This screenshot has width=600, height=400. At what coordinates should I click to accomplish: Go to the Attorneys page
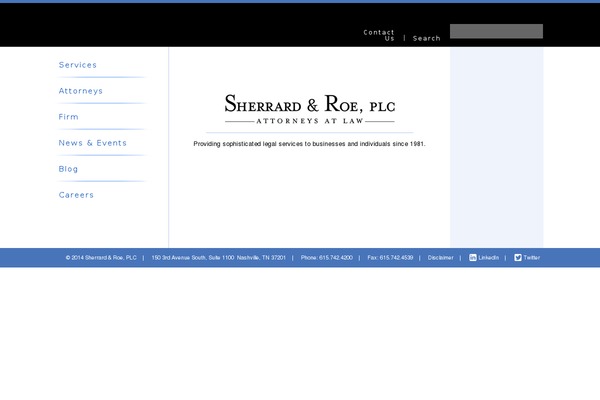pos(81,91)
